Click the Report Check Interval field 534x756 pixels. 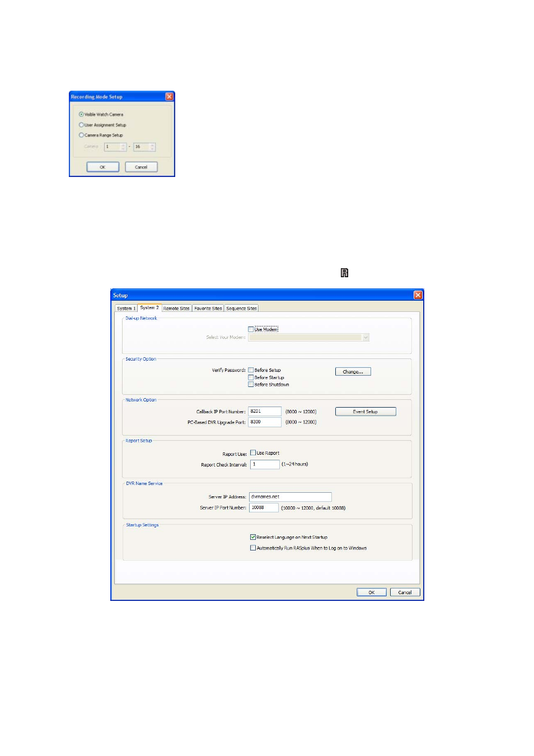coord(265,464)
